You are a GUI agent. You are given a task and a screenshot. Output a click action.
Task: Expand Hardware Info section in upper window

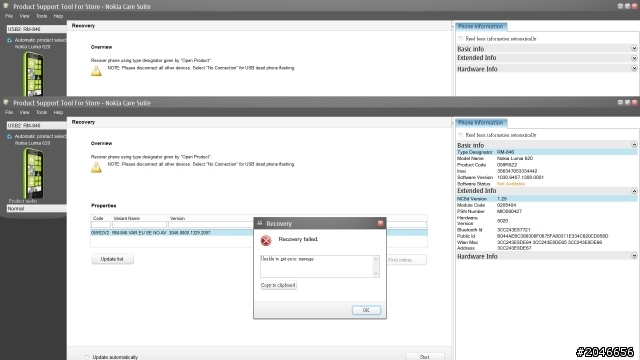click(x=634, y=68)
